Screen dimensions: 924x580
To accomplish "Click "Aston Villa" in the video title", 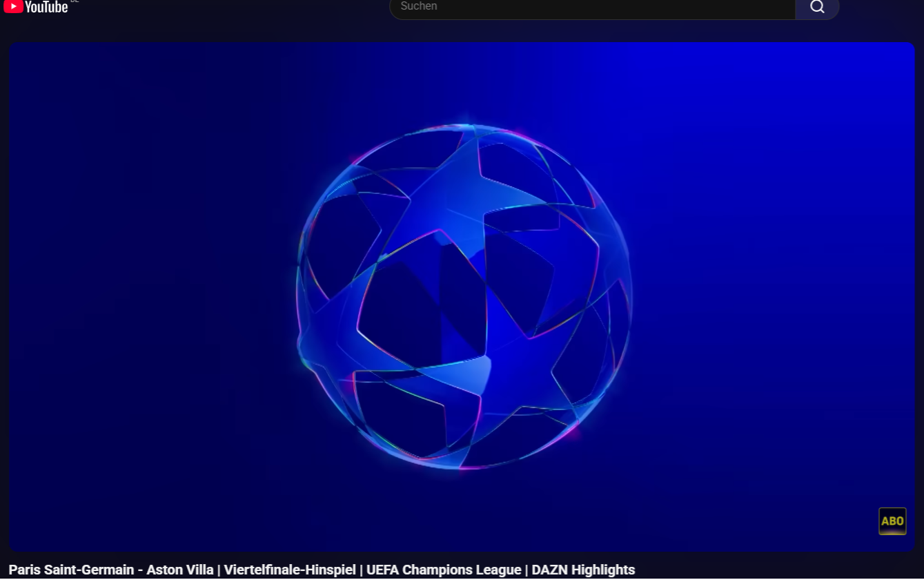I will [179, 570].
